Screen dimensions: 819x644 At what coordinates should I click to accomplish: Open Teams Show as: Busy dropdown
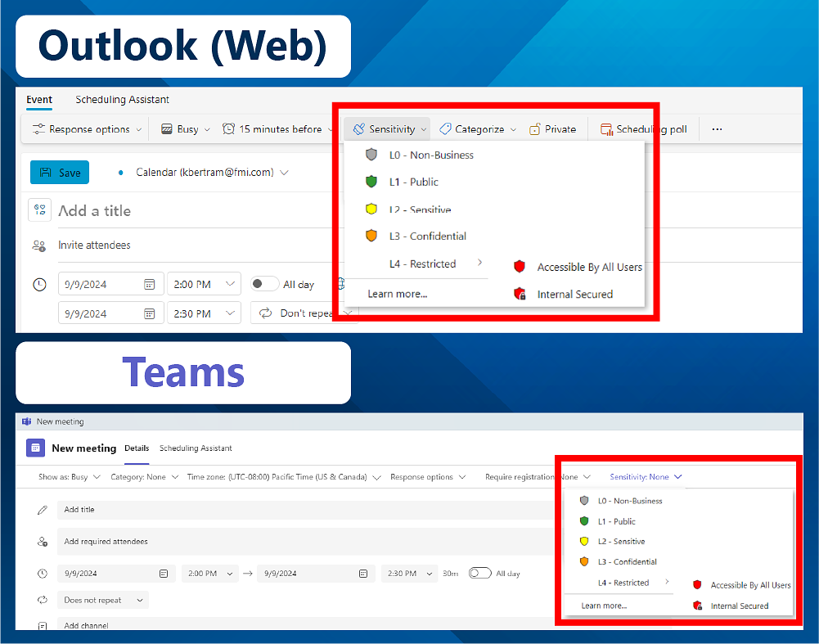click(69, 477)
